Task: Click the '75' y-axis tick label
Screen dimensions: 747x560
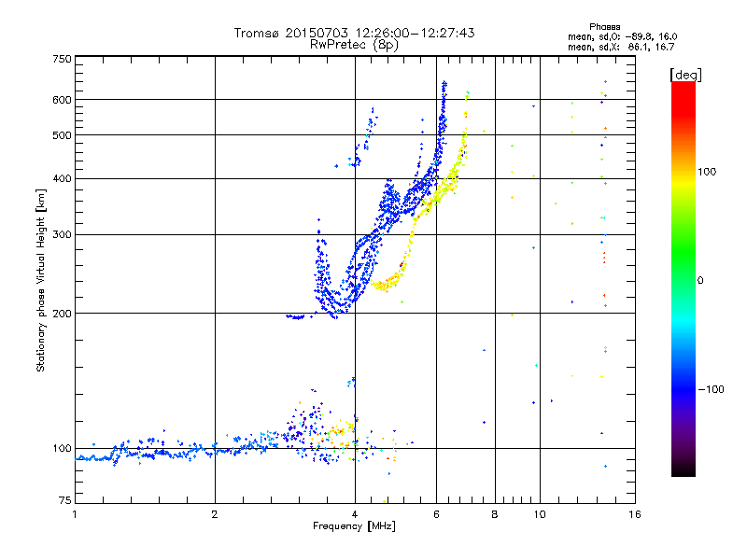Action: pyautogui.click(x=65, y=500)
